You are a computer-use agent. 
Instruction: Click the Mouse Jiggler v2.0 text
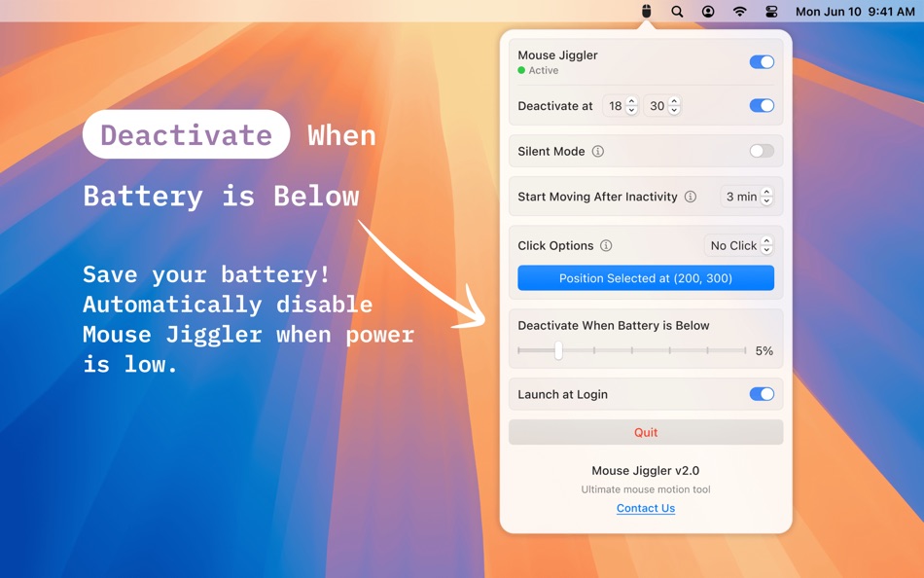(645, 471)
